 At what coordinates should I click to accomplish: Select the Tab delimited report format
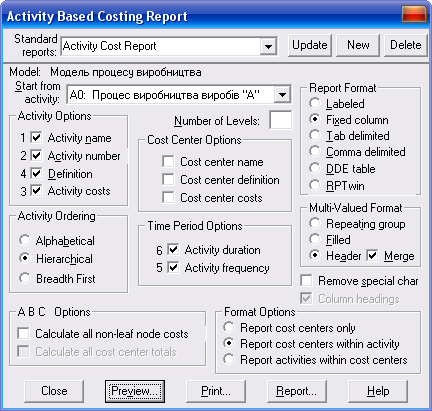[314, 135]
